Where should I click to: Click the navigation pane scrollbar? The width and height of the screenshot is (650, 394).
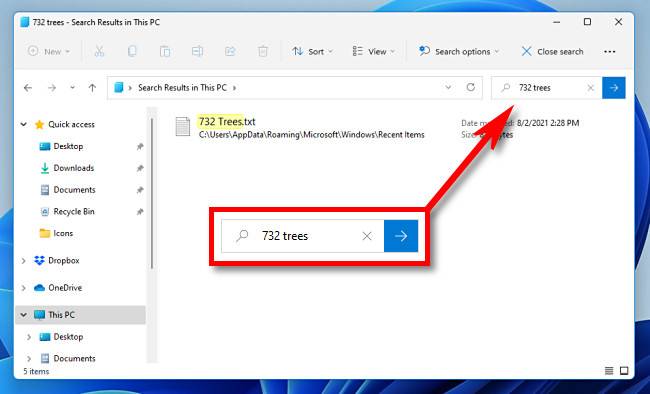pyautogui.click(x=152, y=193)
